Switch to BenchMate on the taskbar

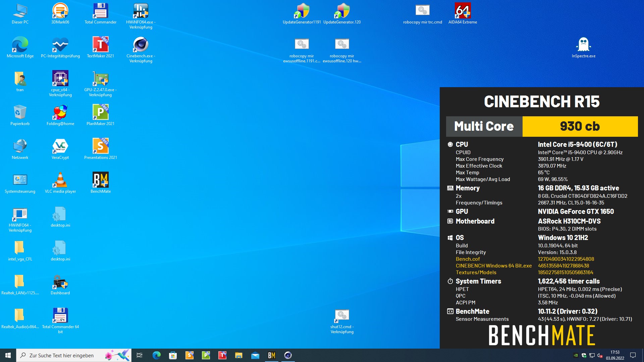click(x=272, y=355)
